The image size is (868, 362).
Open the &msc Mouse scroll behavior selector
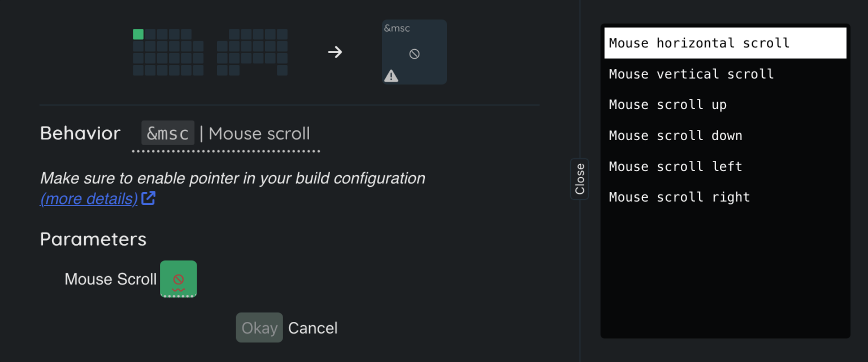(x=226, y=134)
